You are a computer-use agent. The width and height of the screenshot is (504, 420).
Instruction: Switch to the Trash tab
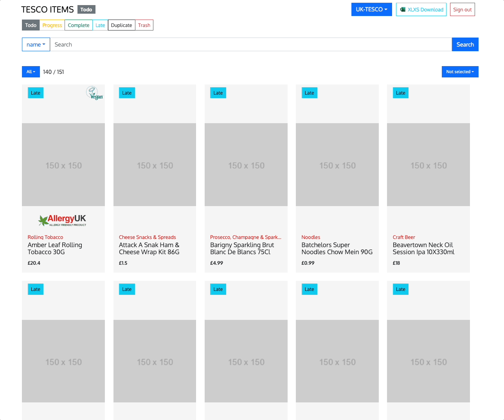pos(144,25)
